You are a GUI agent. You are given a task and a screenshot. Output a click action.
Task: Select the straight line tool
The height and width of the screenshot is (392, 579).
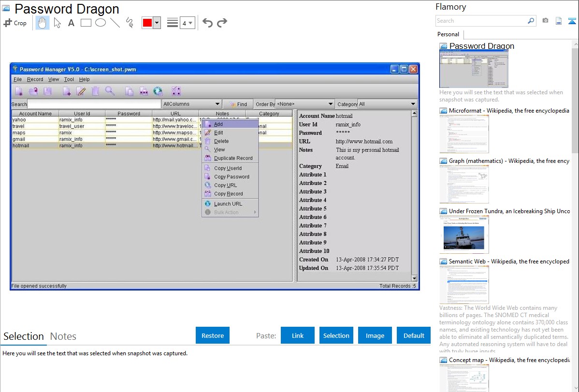pos(115,23)
